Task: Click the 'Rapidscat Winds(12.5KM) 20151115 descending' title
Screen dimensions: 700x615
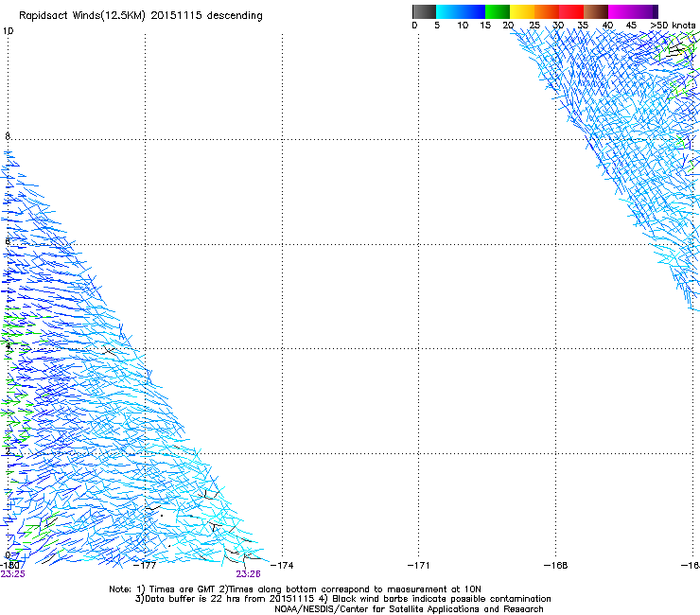Action: [x=141, y=16]
